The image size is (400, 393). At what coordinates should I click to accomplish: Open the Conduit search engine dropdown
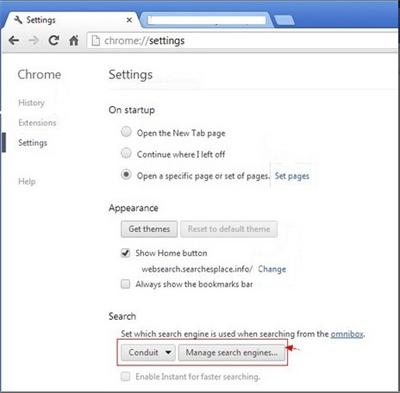point(148,352)
